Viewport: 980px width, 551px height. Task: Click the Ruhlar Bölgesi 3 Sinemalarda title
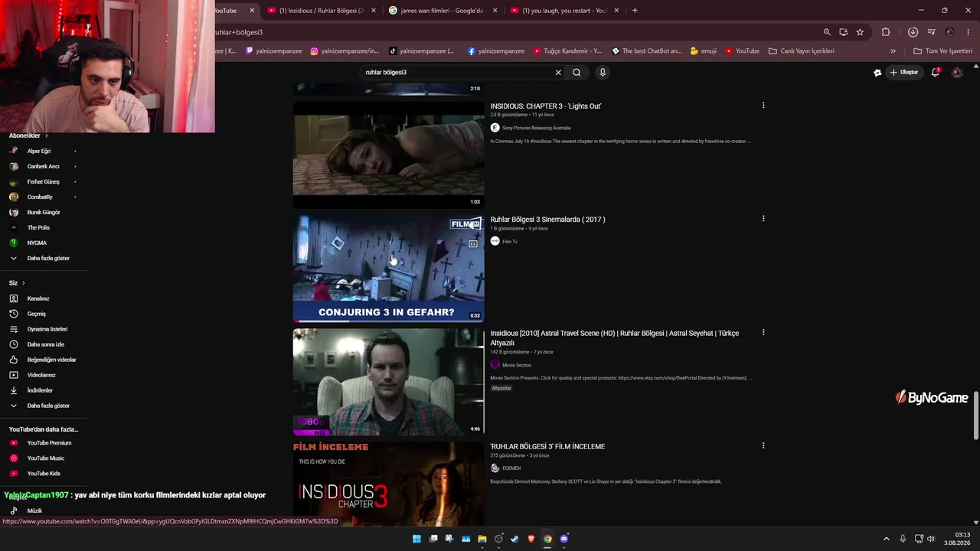[x=547, y=220]
